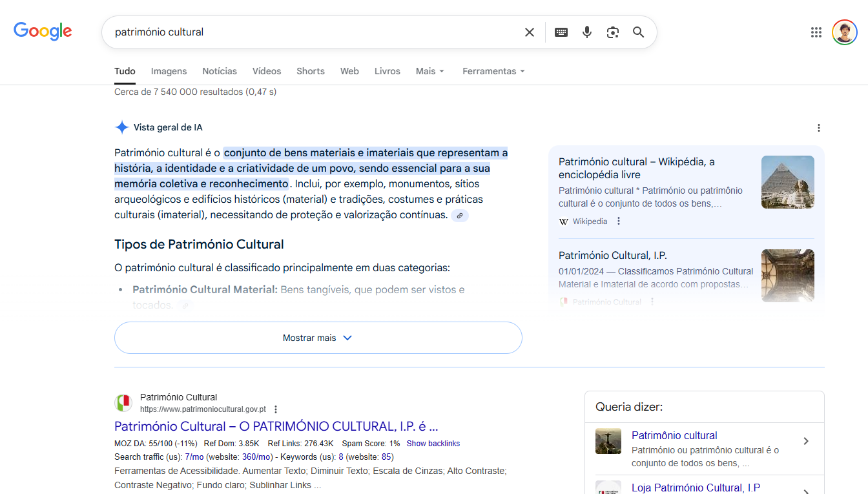868x494 pixels.
Task: Click the Christ statue thumbnail in Queria dizer
Action: 608,441
